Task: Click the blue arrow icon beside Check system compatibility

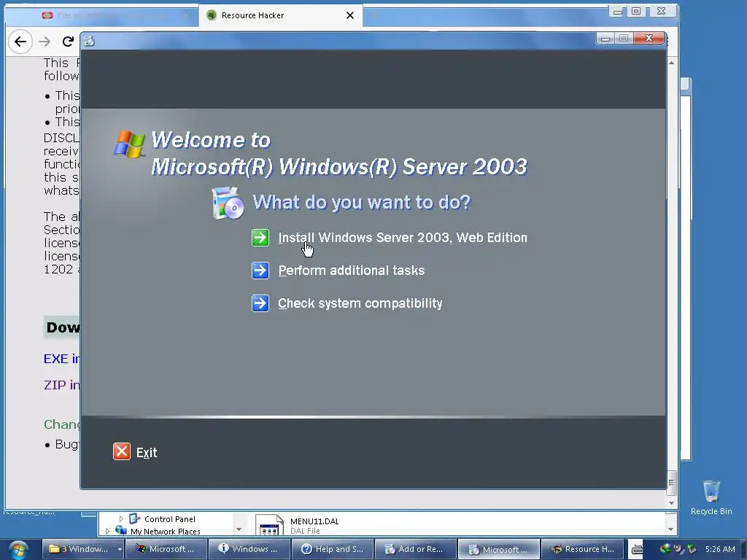Action: click(260, 303)
